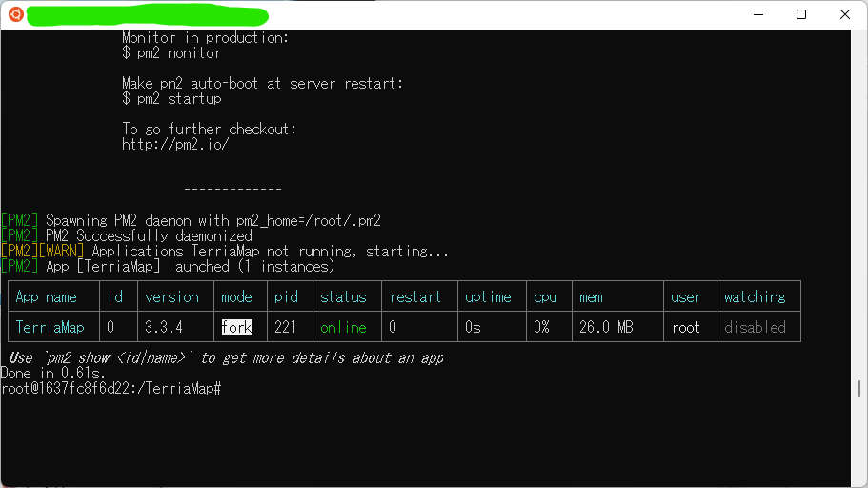Click the '$ pm2 monitor' command line
The width and height of the screenshot is (868, 488).
(x=172, y=53)
